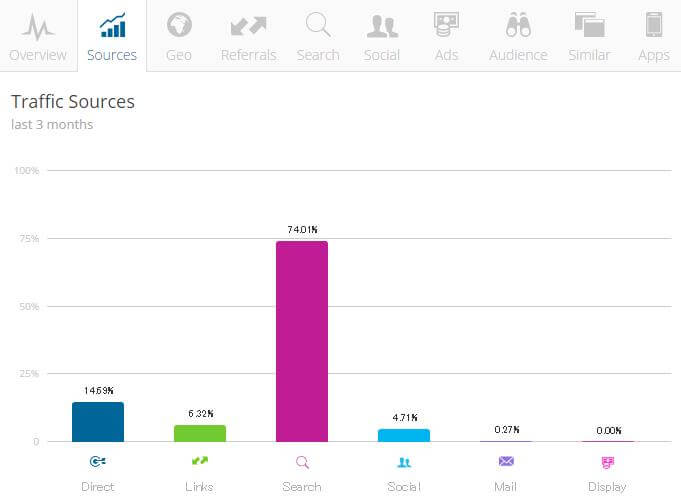
Task: Click the pink Display icon
Action: [608, 463]
